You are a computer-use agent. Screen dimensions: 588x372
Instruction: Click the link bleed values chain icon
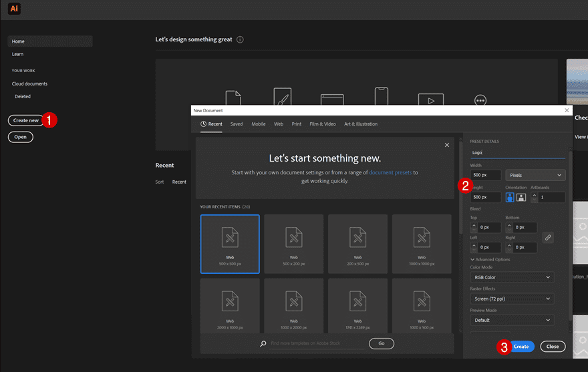(x=547, y=237)
